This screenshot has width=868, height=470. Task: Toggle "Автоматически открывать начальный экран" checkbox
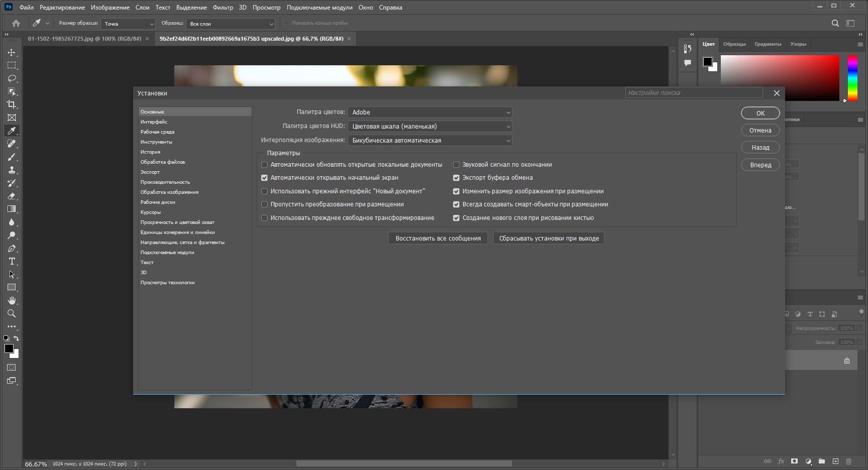coord(264,178)
